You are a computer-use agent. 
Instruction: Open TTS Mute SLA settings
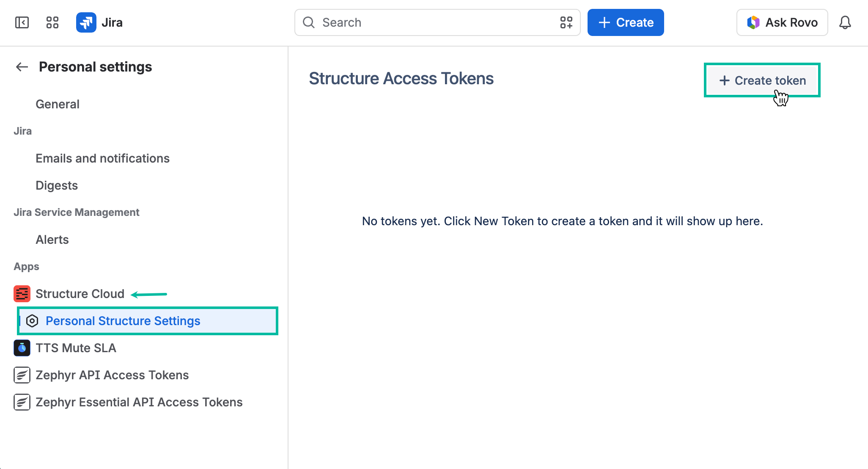pos(76,348)
